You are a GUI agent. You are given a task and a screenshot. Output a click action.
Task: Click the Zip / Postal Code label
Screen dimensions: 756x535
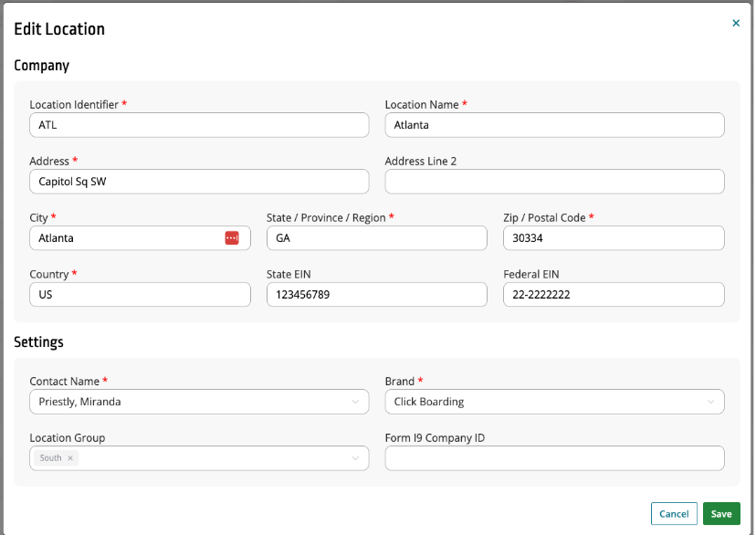[x=544, y=218]
